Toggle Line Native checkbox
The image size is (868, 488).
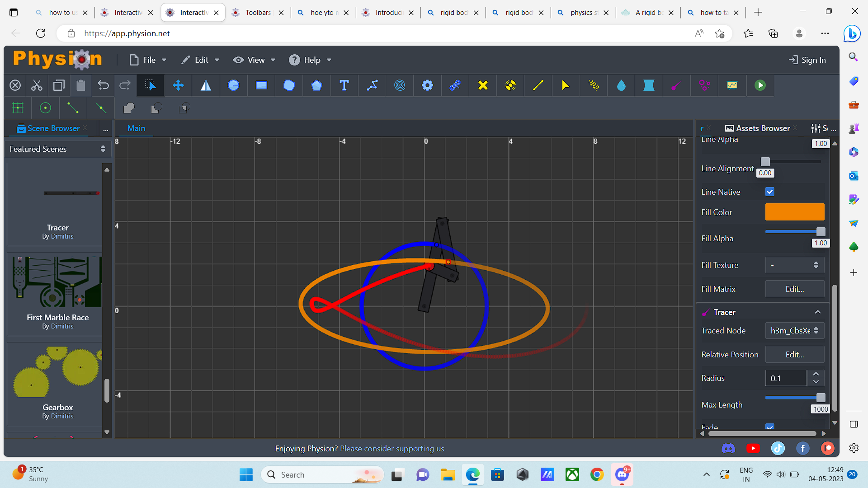click(x=770, y=192)
